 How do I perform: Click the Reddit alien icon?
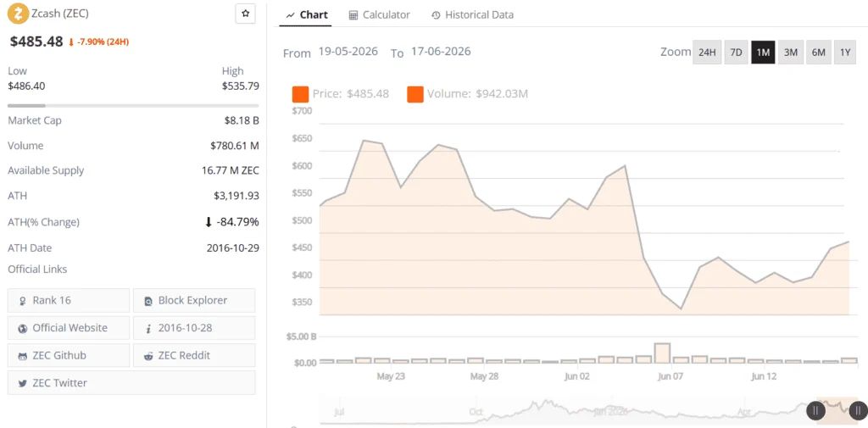click(148, 356)
